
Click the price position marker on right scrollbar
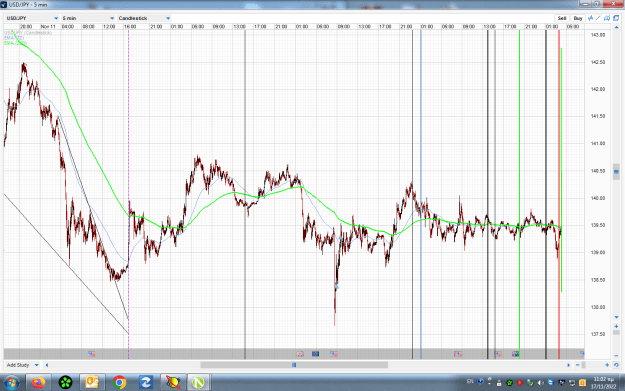coord(616,172)
